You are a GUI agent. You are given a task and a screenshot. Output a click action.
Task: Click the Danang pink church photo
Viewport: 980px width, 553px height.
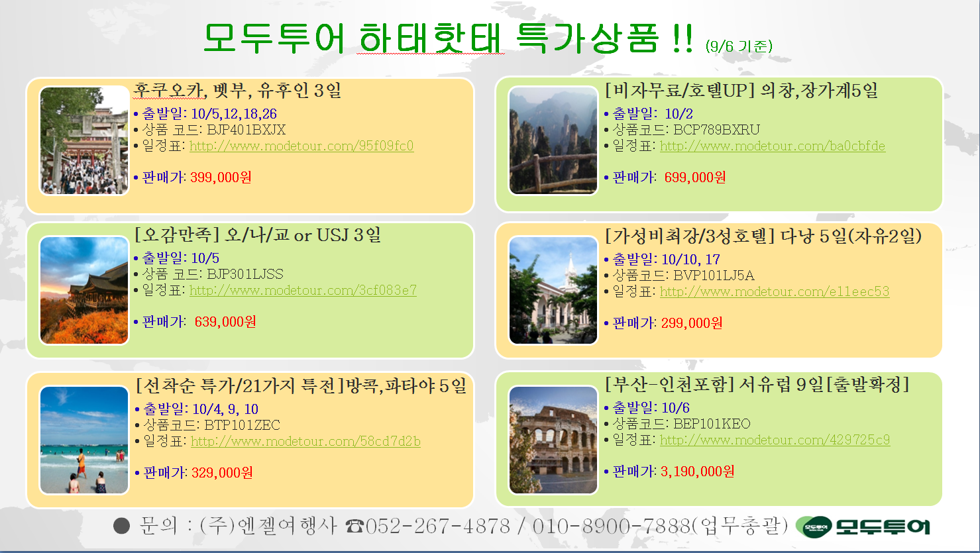[x=553, y=290]
